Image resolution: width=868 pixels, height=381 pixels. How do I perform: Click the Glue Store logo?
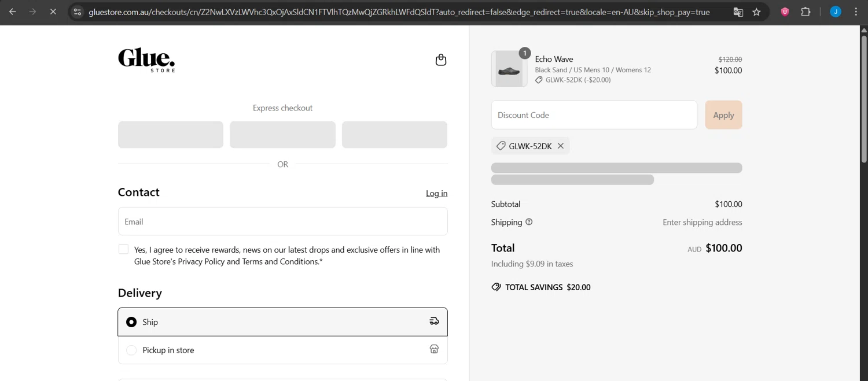tap(146, 60)
